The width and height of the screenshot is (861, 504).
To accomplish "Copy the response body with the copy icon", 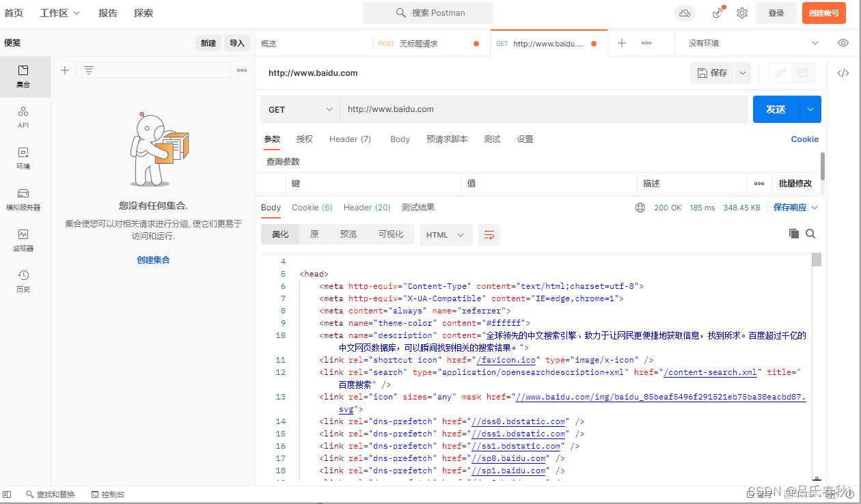I will [794, 234].
